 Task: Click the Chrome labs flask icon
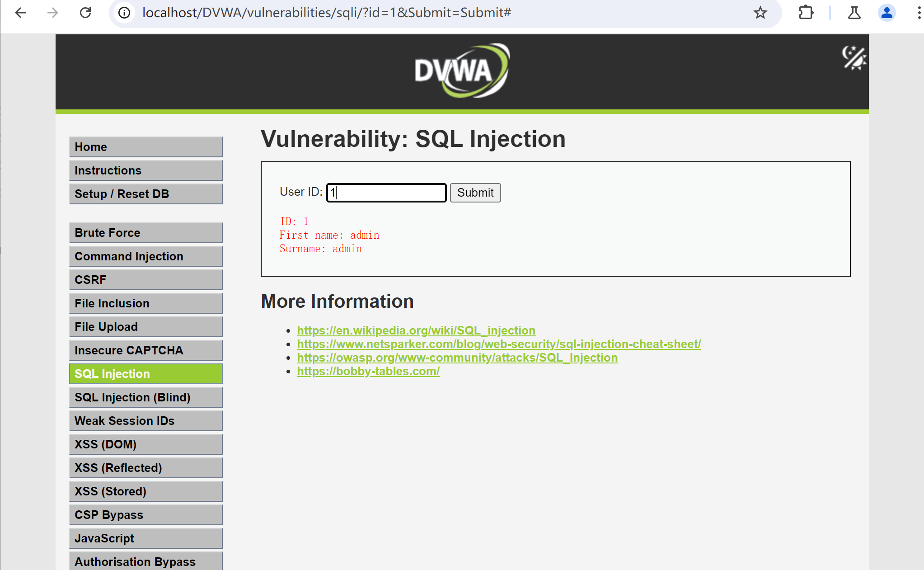point(854,13)
